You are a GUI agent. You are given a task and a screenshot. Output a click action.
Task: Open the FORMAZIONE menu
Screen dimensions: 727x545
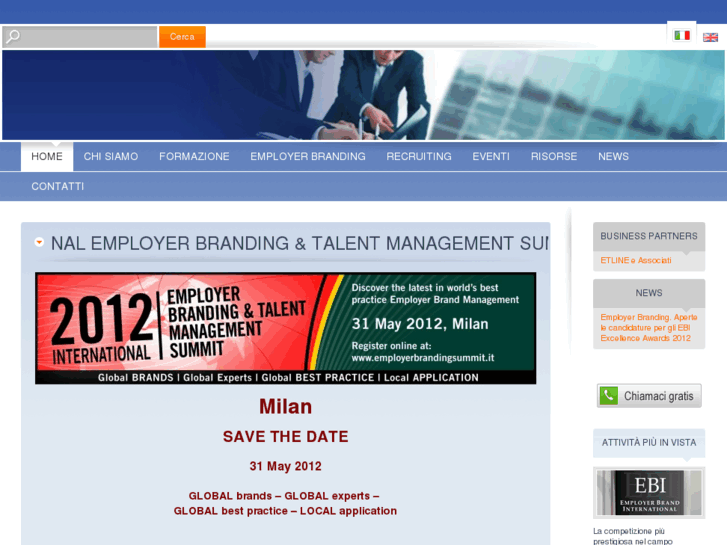(194, 156)
